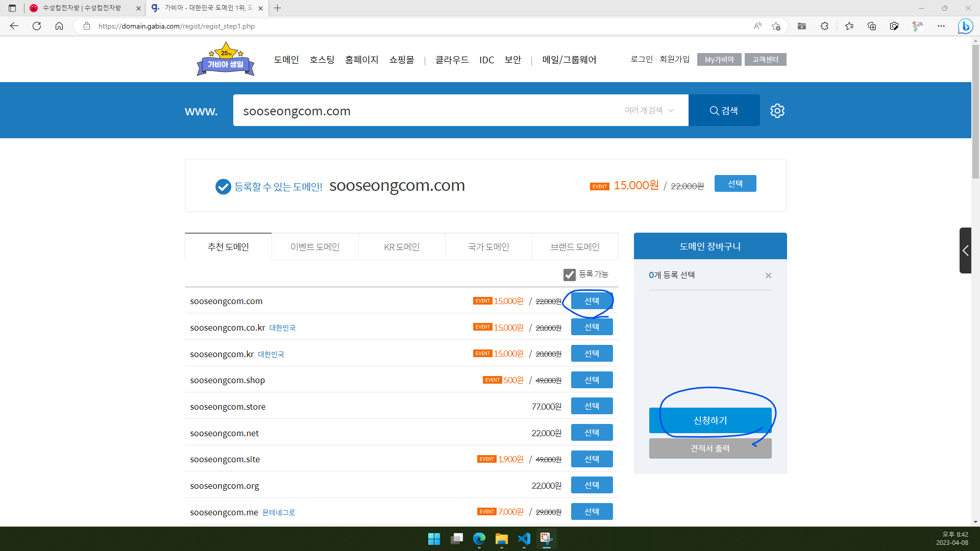Select sooseongcom.site domain
Viewport: 980px width, 551px height.
pos(592,459)
